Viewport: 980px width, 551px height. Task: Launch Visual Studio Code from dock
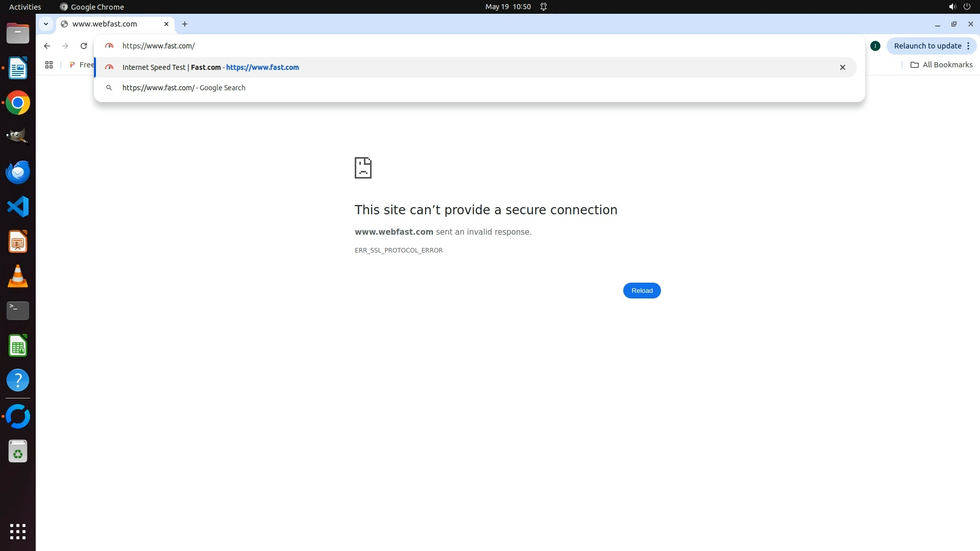(18, 207)
